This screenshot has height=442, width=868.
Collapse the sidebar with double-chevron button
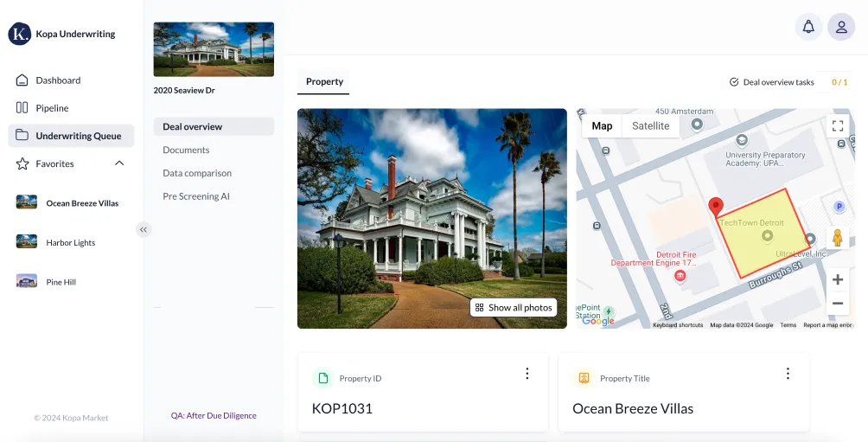click(144, 229)
